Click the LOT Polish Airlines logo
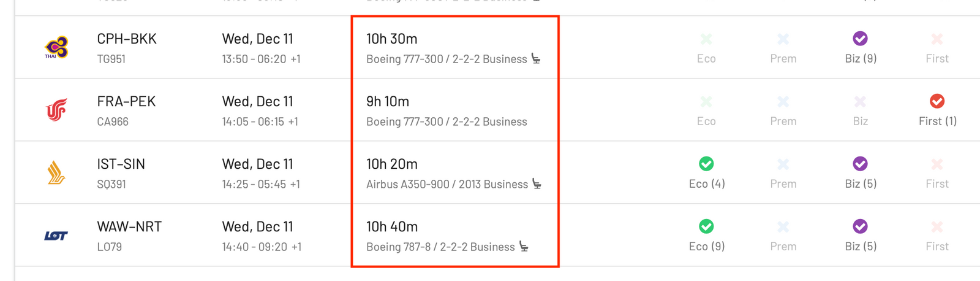 point(56,236)
